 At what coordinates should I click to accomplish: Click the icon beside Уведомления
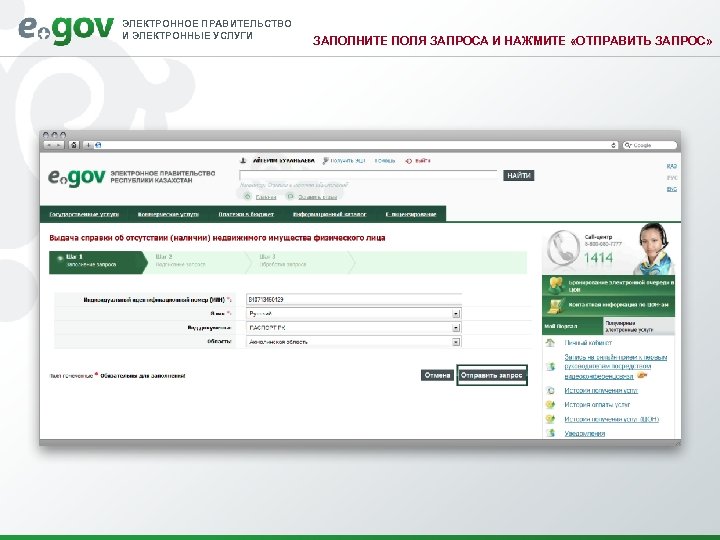click(x=550, y=433)
